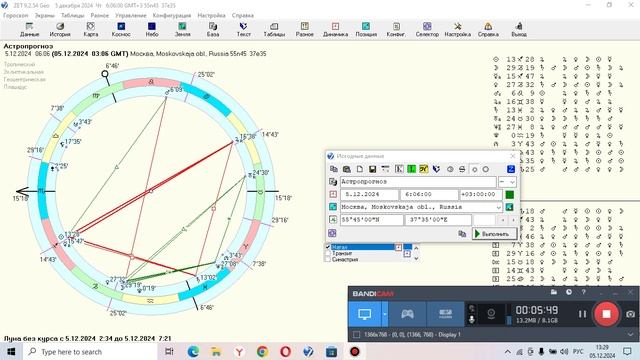Toggle the Bandicam webcam overlay button
The height and width of the screenshot is (360, 640).
491,313
